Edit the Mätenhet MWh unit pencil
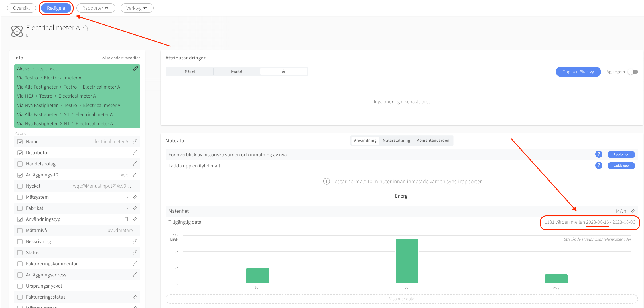Screen dimensions: 644x308 (633, 211)
